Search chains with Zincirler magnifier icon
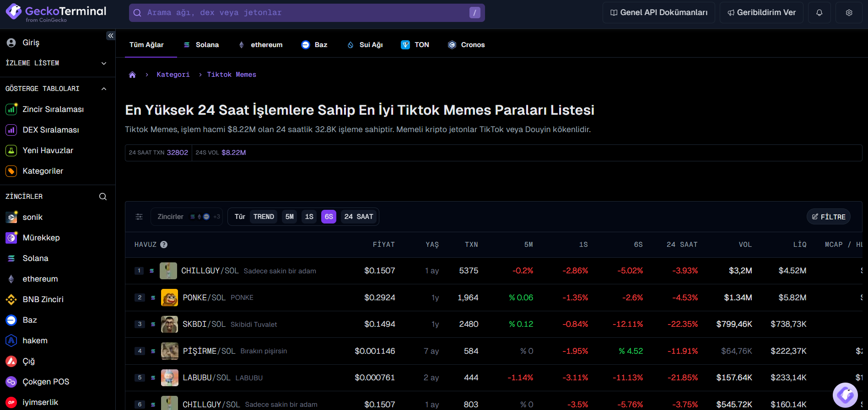This screenshot has height=410, width=868. [103, 197]
